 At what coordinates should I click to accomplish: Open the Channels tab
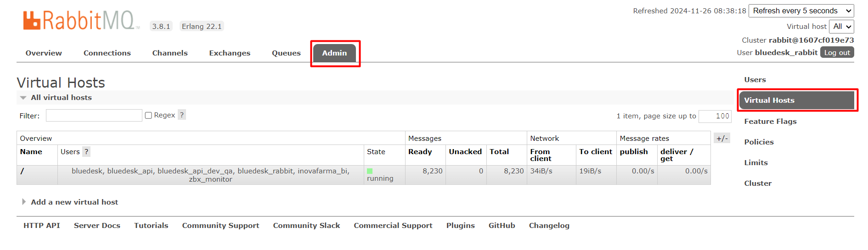click(170, 53)
